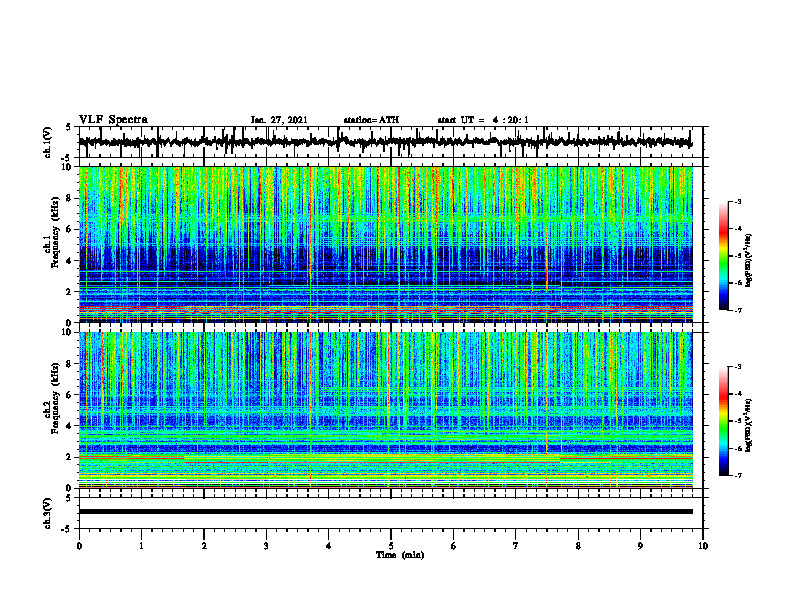Click the time-axis tick label "9"

(x=640, y=546)
